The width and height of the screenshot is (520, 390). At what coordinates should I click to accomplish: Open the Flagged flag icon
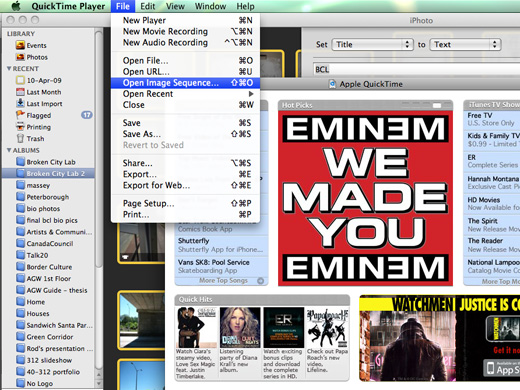coord(20,115)
